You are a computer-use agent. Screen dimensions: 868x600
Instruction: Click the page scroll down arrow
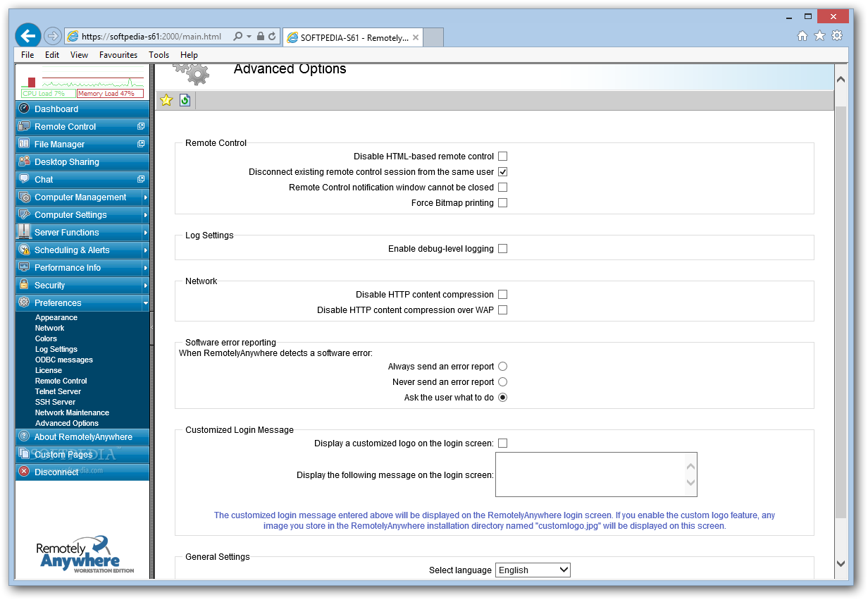pos(841,563)
